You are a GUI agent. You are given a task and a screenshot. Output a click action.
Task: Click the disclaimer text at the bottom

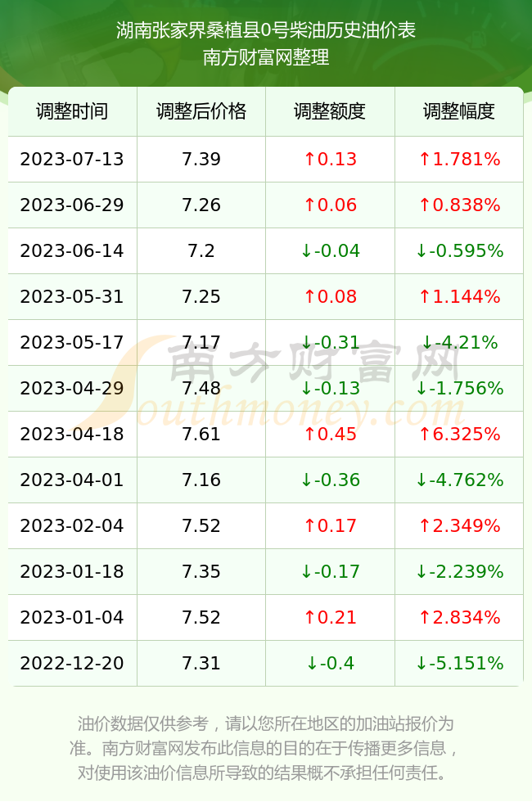click(x=265, y=748)
